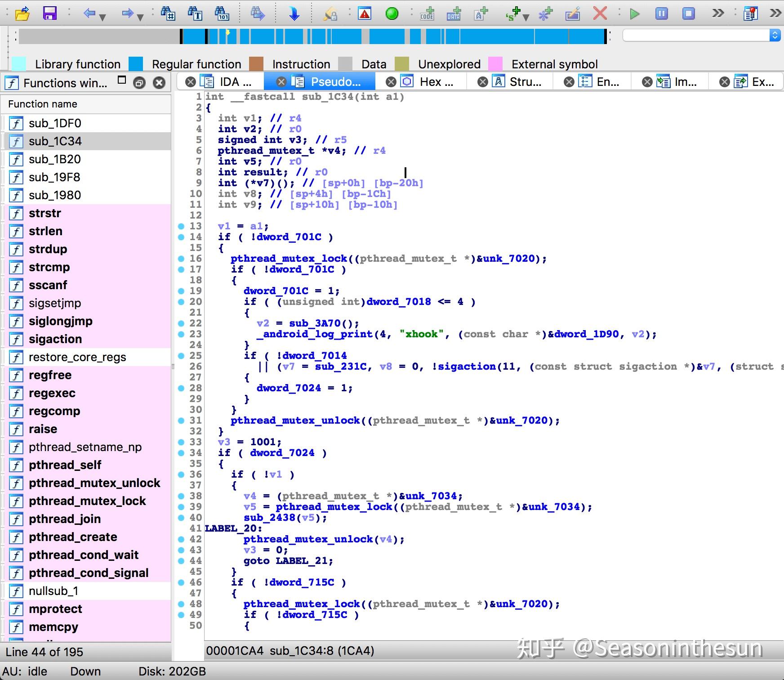Click the binoculars Search text icon

tap(195, 13)
